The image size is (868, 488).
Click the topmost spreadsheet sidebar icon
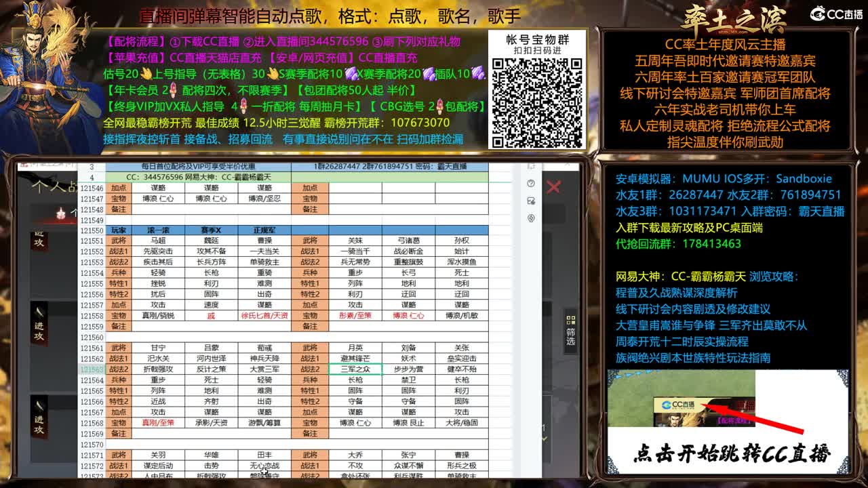(531, 167)
